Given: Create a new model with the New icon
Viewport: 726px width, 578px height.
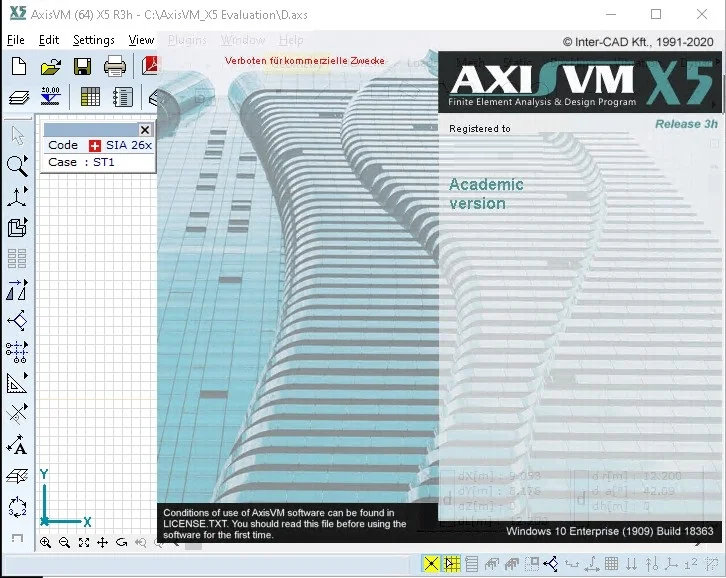Looking at the screenshot, I should click(x=19, y=66).
